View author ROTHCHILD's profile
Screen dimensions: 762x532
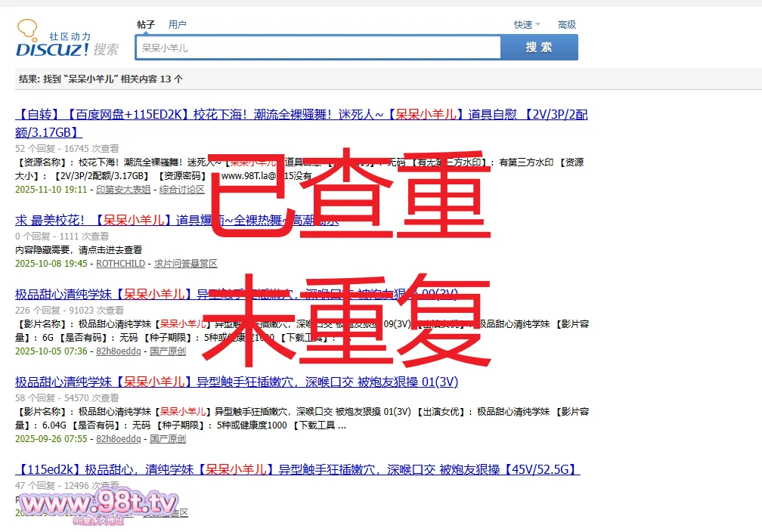pos(121,264)
